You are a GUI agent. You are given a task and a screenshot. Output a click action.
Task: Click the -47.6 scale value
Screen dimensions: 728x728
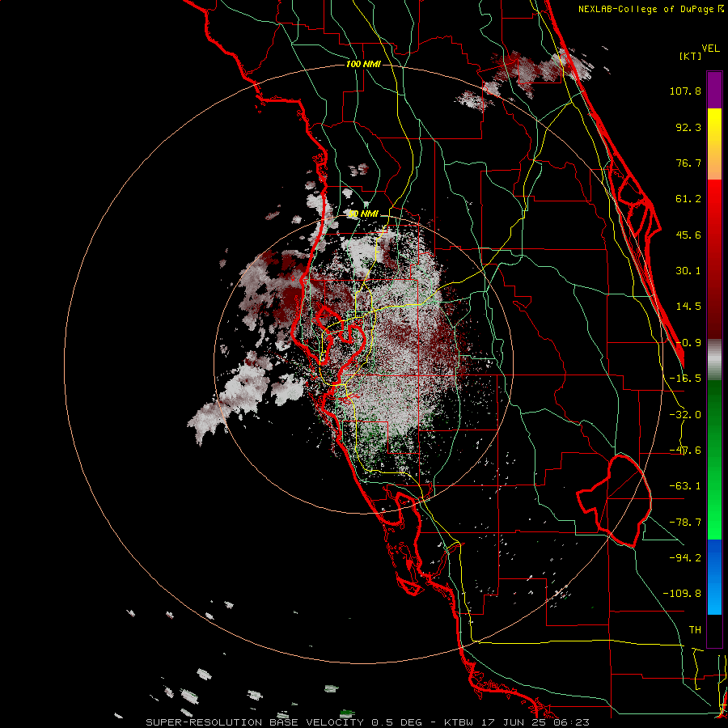[x=685, y=451]
